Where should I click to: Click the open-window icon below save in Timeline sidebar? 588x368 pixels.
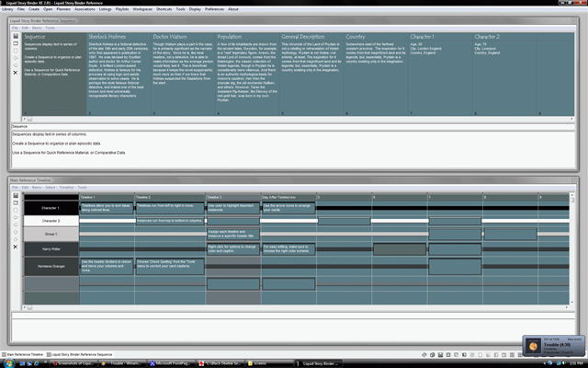point(16,202)
